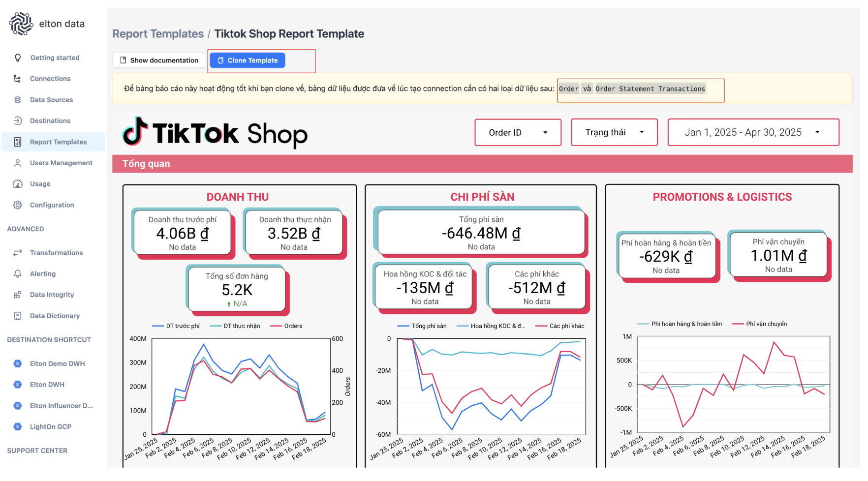This screenshot has height=481, width=868.
Task: Toggle Phí hoàn hàng & hoàn tiền legend
Action: point(680,324)
